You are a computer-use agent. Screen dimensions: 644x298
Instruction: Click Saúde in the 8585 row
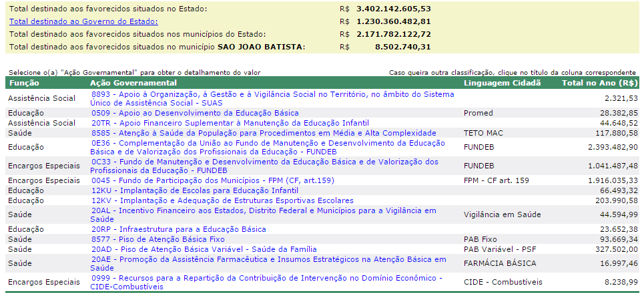[x=20, y=133]
